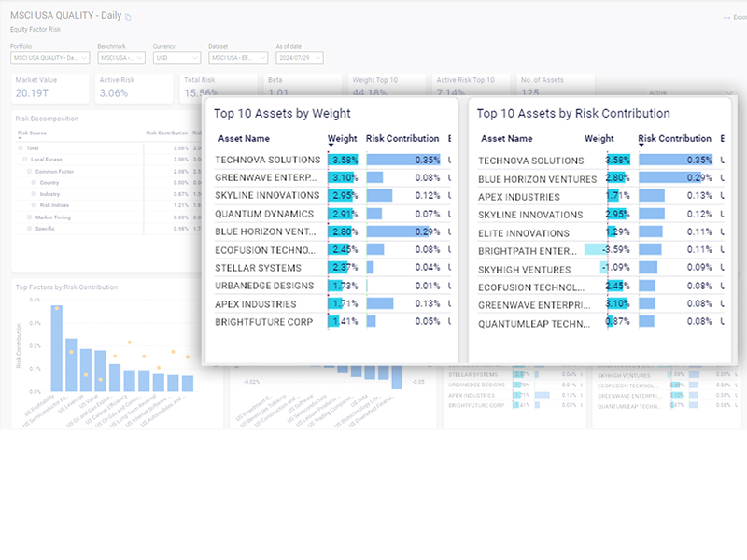This screenshot has height=560, width=747.
Task: Open the Benchmark dropdown
Action: 120,58
